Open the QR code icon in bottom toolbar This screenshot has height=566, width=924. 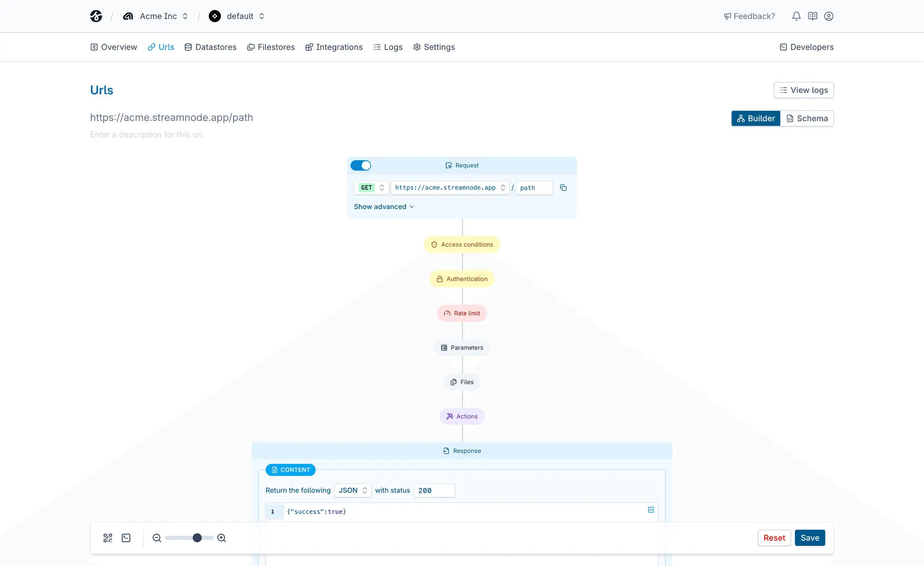[108, 538]
